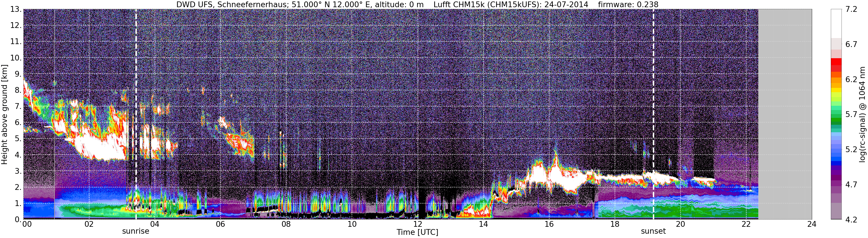Click the '8.' height axis tick label
The height and width of the screenshot is (238, 868).
click(x=18, y=90)
